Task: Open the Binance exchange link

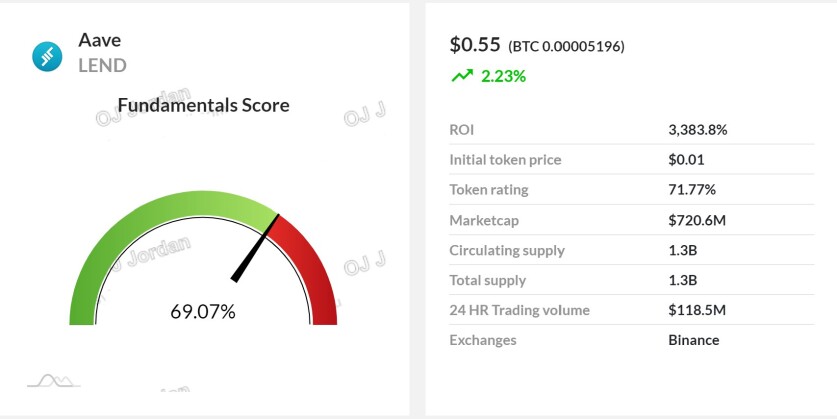Action: (x=694, y=340)
